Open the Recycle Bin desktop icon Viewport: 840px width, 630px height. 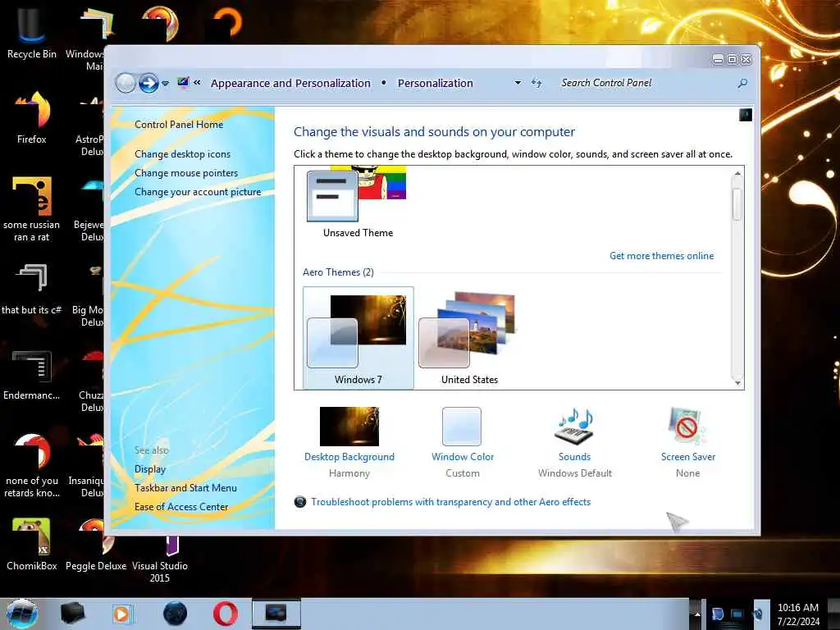click(31, 31)
